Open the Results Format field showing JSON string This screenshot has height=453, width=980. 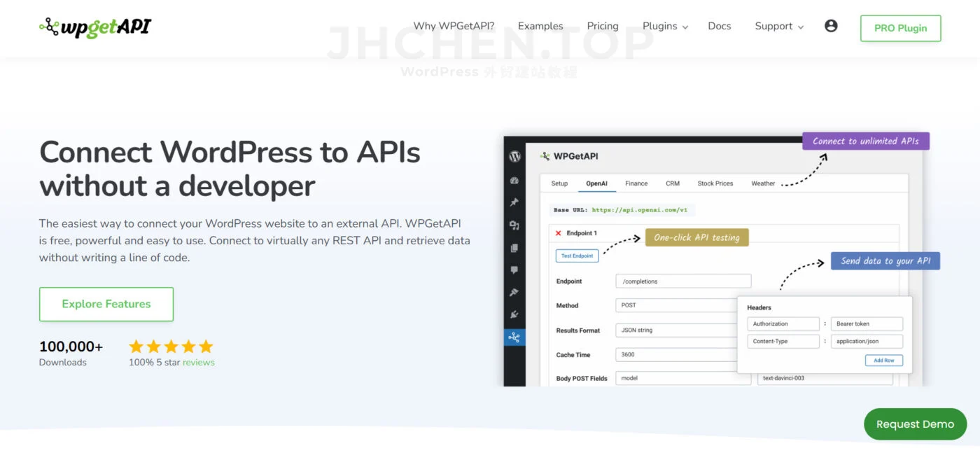[x=675, y=330]
